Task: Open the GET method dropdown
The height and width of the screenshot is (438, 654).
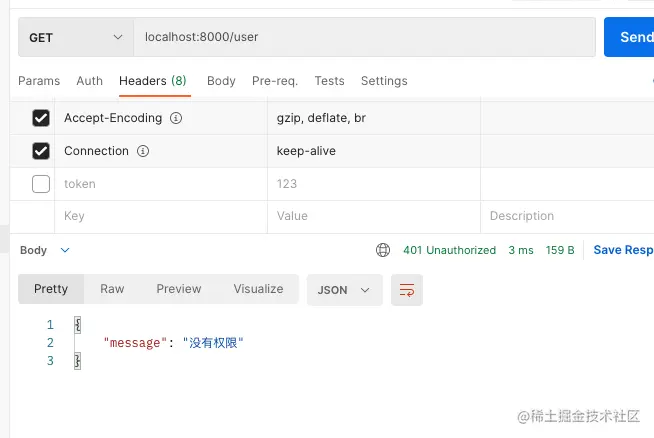Action: click(76, 37)
